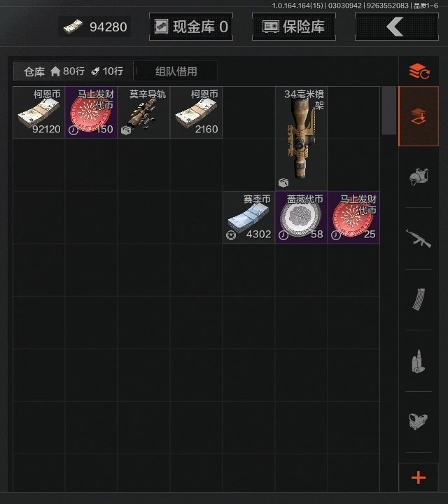Click the orange plus add icon
Image resolution: width=448 pixels, height=504 pixels.
pos(419,477)
